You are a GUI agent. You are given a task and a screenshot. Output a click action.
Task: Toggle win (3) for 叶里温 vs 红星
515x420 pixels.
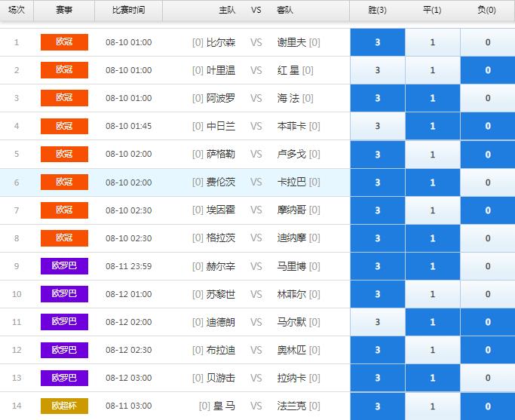[x=377, y=70]
